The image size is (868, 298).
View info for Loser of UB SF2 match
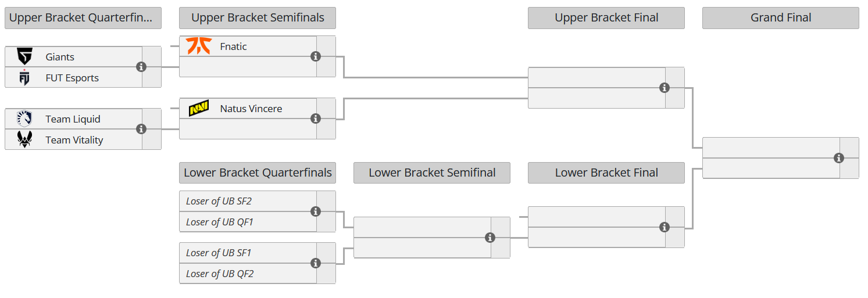click(316, 211)
